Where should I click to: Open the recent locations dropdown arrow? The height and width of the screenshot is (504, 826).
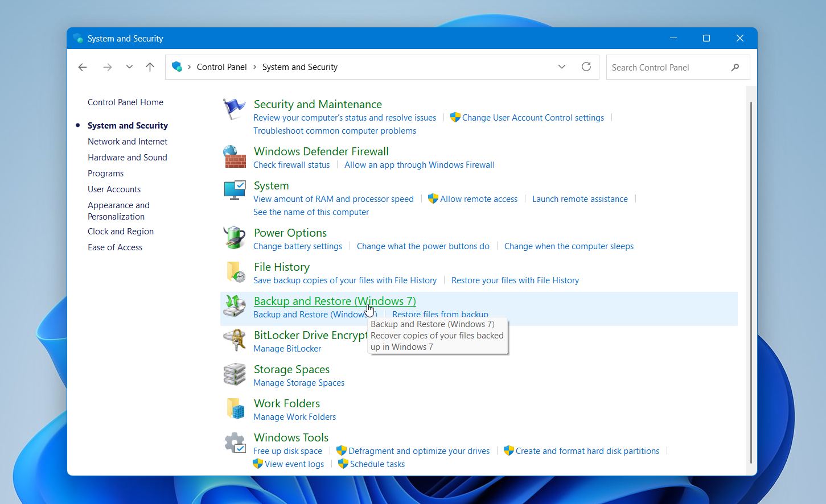129,67
